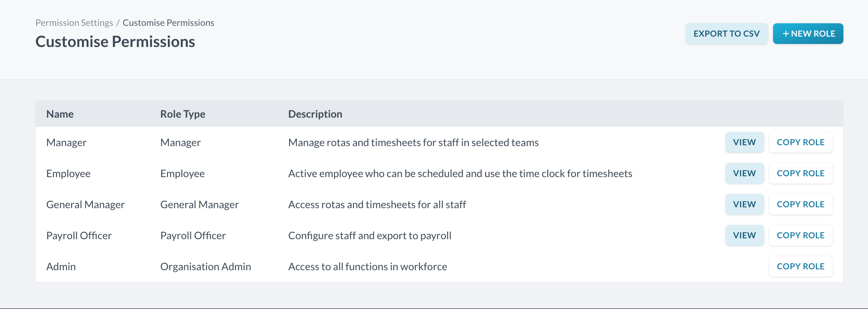Click the Name column header
The width and height of the screenshot is (868, 309).
click(60, 114)
